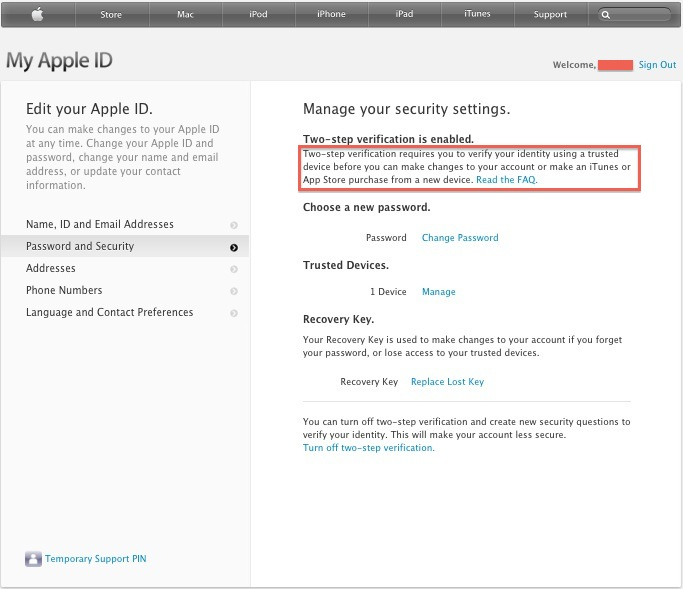This screenshot has width=683, height=589.
Task: Open the iTunes navigation tab
Action: coord(477,14)
